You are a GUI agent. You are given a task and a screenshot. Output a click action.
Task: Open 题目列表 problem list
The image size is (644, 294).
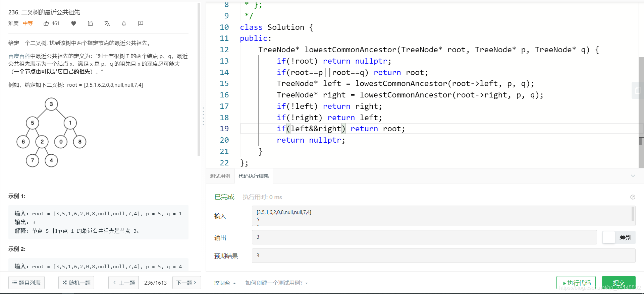coord(26,283)
